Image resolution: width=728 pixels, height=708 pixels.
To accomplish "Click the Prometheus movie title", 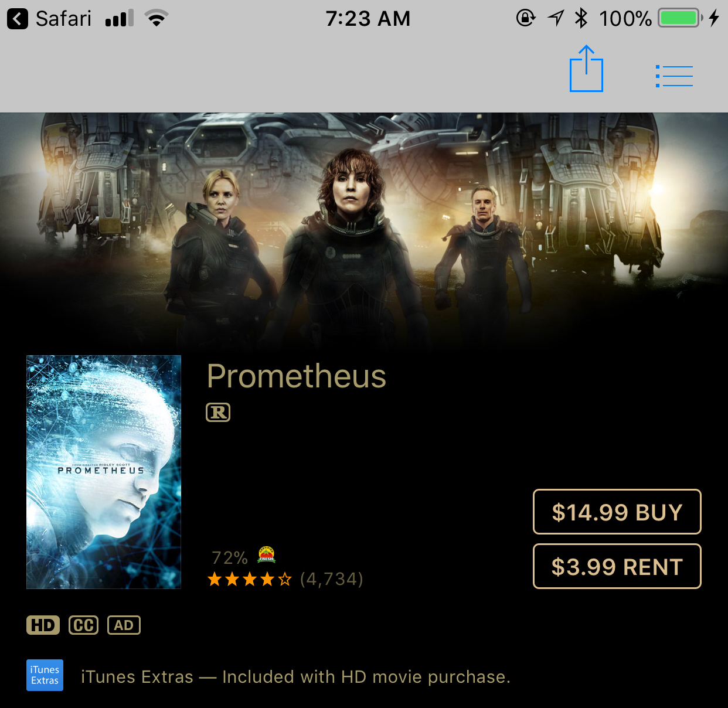I will coord(297,376).
